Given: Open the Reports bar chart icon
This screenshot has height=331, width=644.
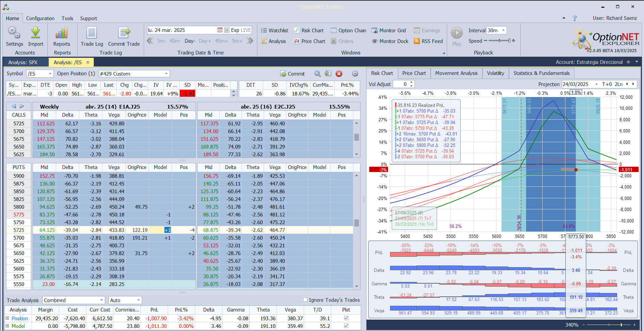Looking at the screenshot, I should coord(62,33).
